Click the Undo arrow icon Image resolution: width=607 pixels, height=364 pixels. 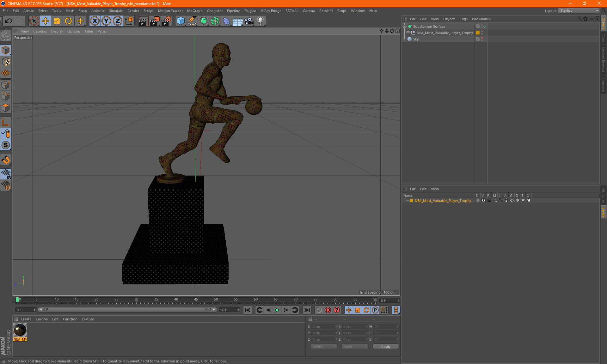(x=8, y=21)
